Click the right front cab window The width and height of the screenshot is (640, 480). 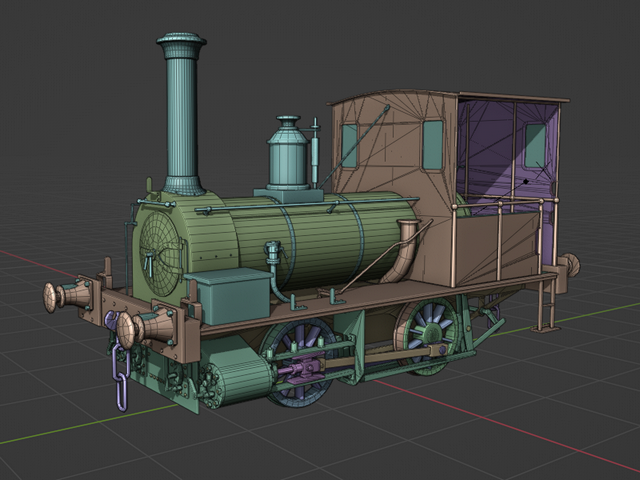point(432,144)
